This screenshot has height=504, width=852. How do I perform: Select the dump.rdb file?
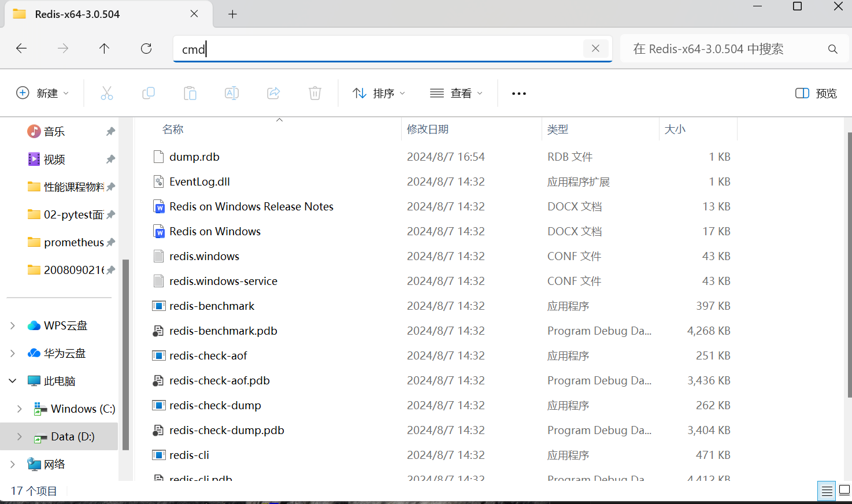click(194, 157)
